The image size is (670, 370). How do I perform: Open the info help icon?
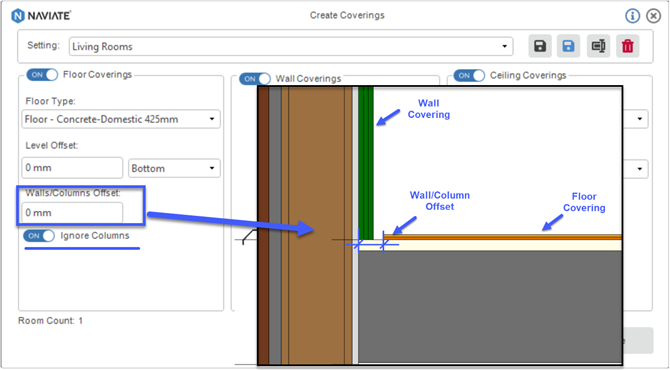point(632,16)
